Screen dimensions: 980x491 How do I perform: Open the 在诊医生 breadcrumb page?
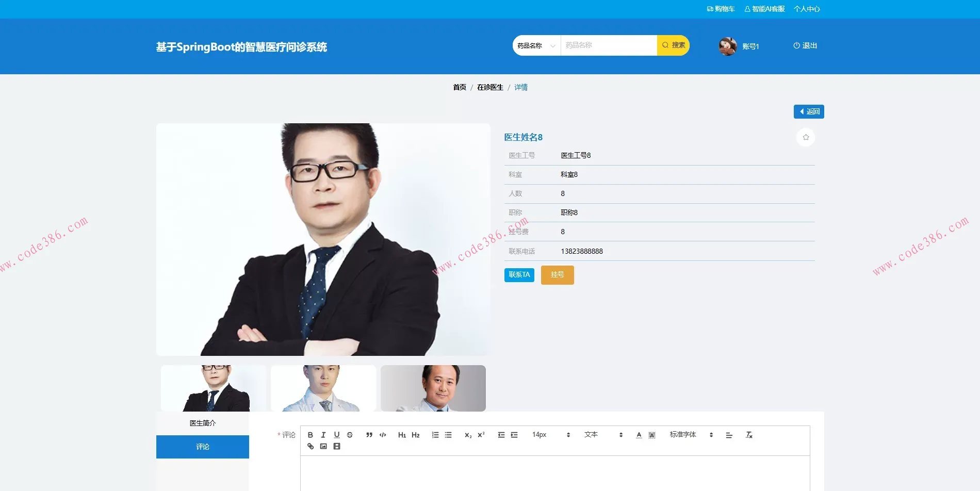[489, 87]
